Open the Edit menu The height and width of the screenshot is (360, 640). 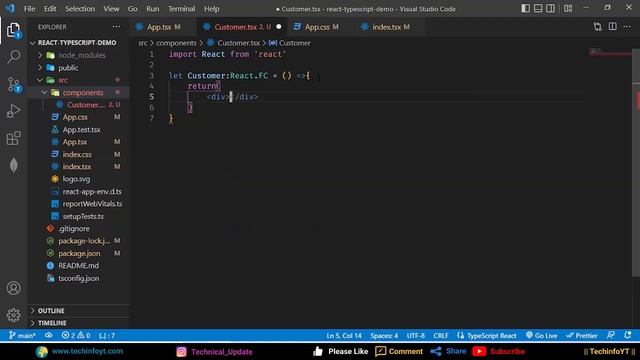tap(50, 9)
